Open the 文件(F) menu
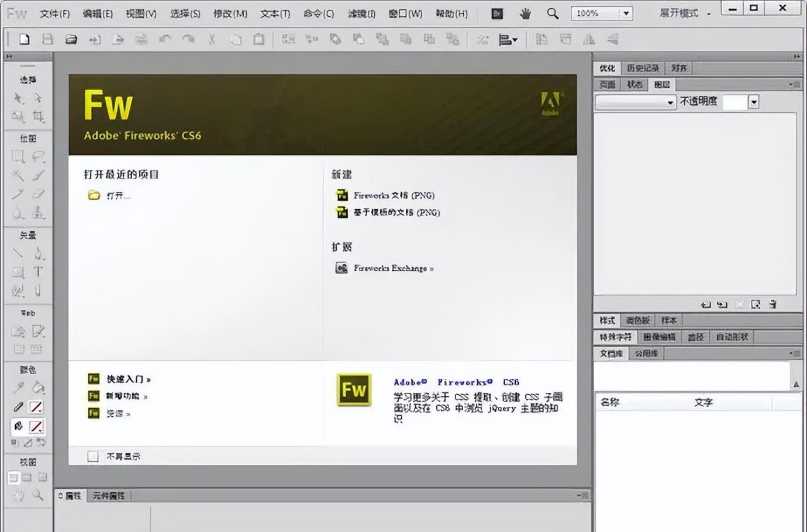The width and height of the screenshot is (807, 532). point(54,13)
